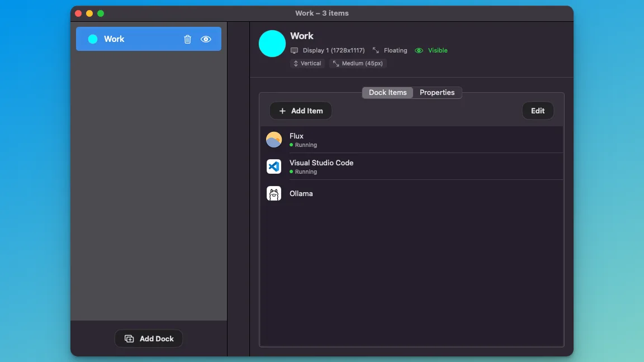This screenshot has width=644, height=362.
Task: Click the window title Work – 3 items
Action: pos(322,13)
